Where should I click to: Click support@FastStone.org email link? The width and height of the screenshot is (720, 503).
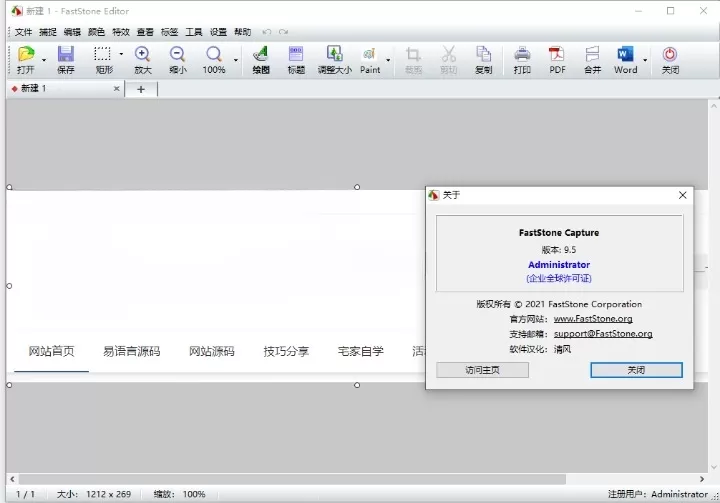[603, 333]
